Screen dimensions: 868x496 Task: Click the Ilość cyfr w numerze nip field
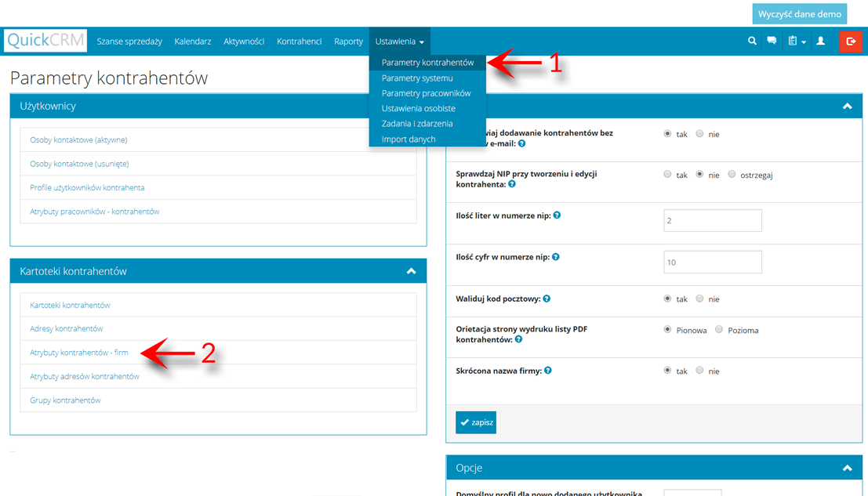[712, 262]
